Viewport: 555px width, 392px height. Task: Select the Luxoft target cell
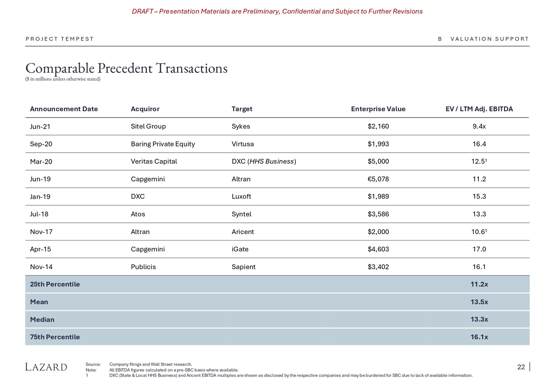(x=241, y=196)
